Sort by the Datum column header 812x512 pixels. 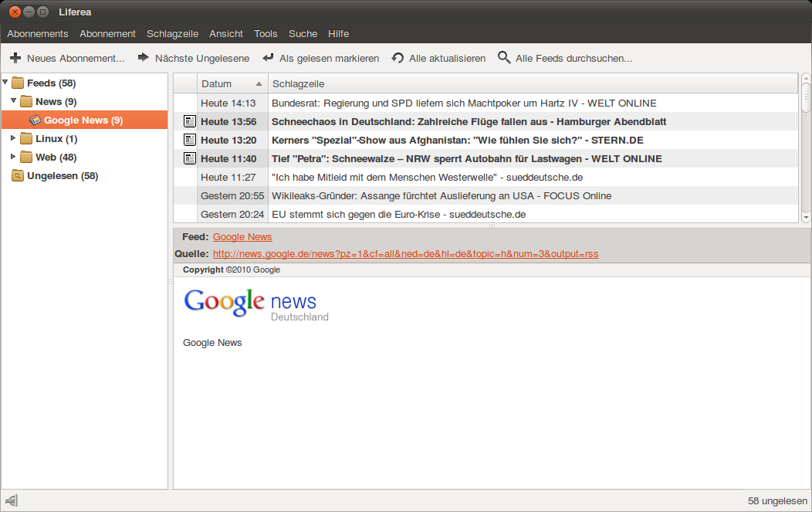point(232,83)
